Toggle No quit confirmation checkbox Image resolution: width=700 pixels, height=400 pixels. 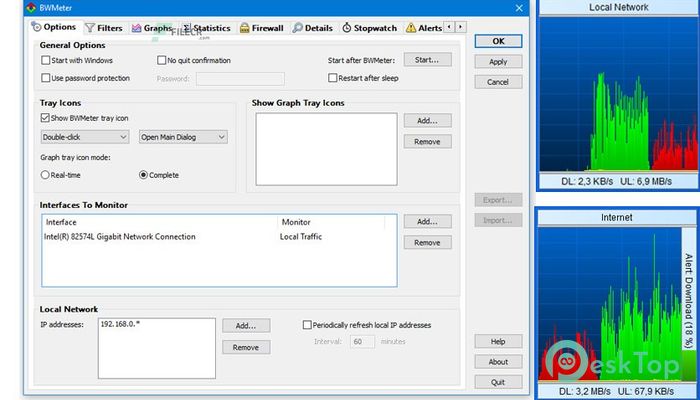pos(194,60)
